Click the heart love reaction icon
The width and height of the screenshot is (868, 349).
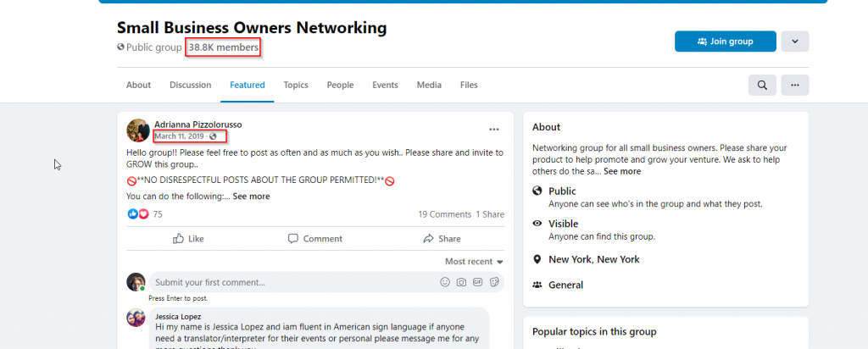(143, 214)
